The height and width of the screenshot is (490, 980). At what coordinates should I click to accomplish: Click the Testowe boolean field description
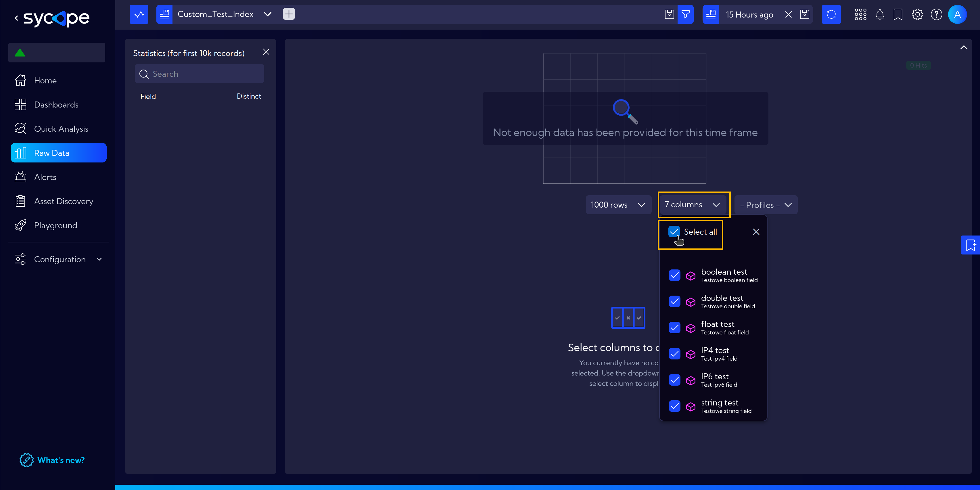click(x=729, y=280)
